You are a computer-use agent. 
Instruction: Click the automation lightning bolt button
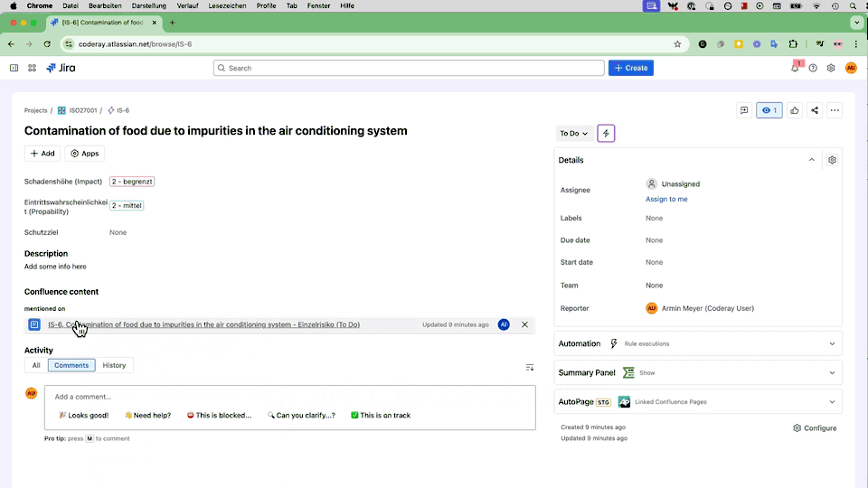pos(606,134)
